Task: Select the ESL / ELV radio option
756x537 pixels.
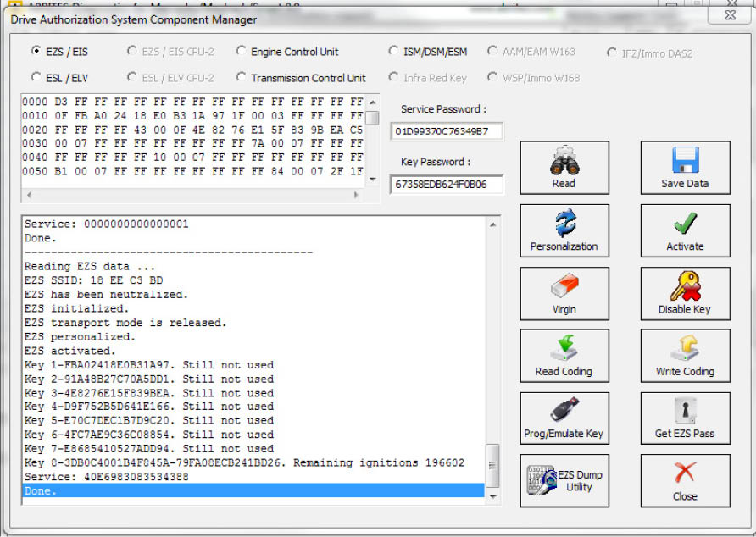Action: click(x=36, y=78)
